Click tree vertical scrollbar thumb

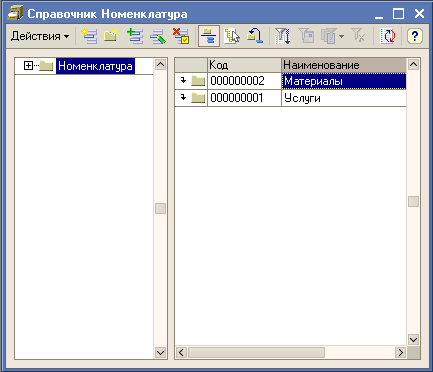point(160,209)
